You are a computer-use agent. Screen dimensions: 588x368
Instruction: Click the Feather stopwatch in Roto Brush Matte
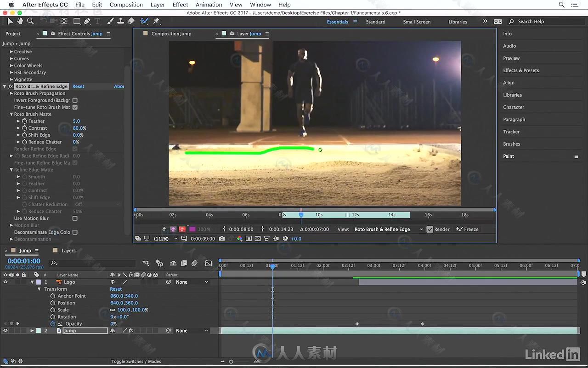pyautogui.click(x=25, y=121)
